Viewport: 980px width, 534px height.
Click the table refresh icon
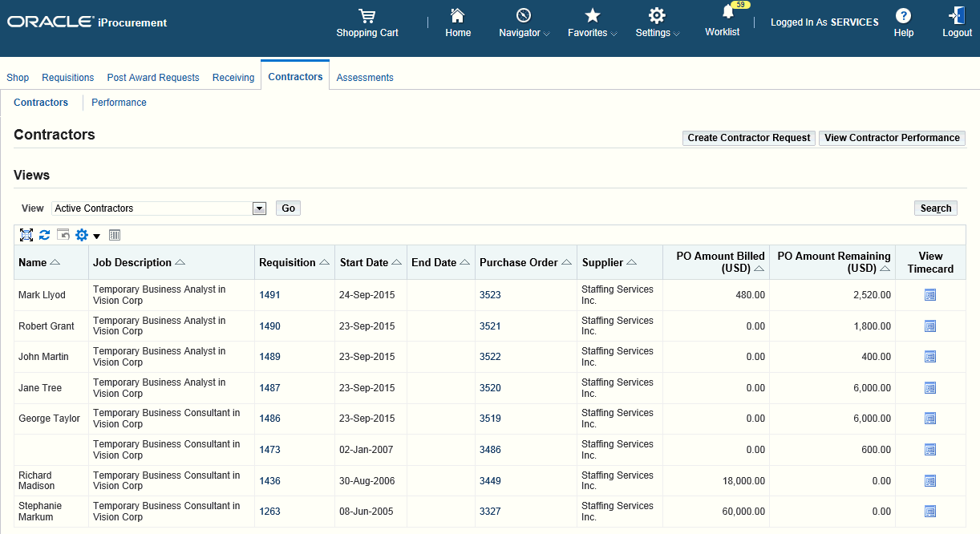(x=45, y=235)
